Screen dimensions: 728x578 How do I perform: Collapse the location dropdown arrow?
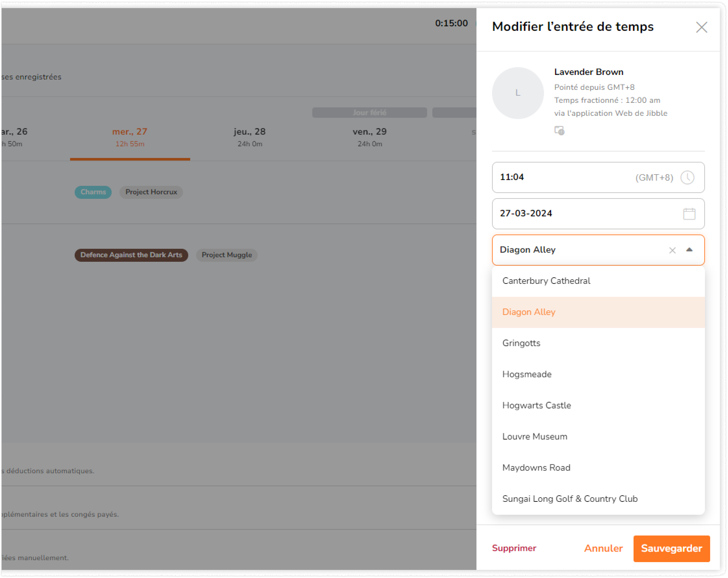(x=689, y=250)
